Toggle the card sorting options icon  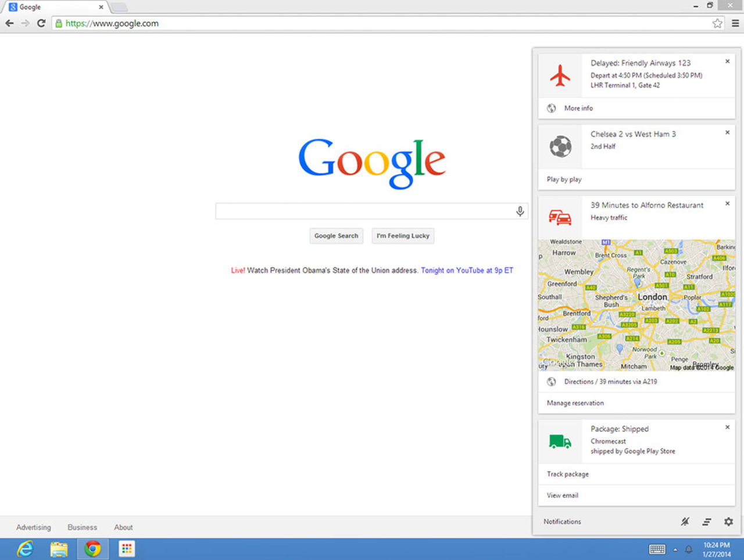(x=706, y=522)
